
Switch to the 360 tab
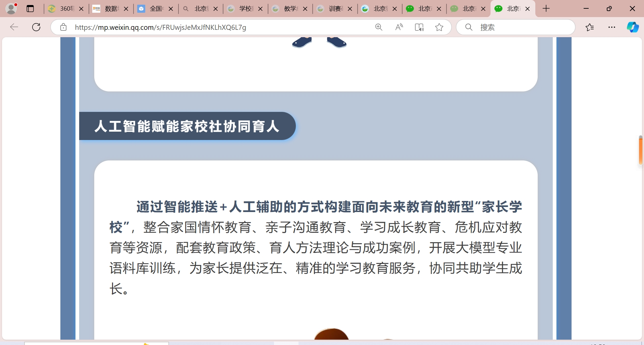62,9
